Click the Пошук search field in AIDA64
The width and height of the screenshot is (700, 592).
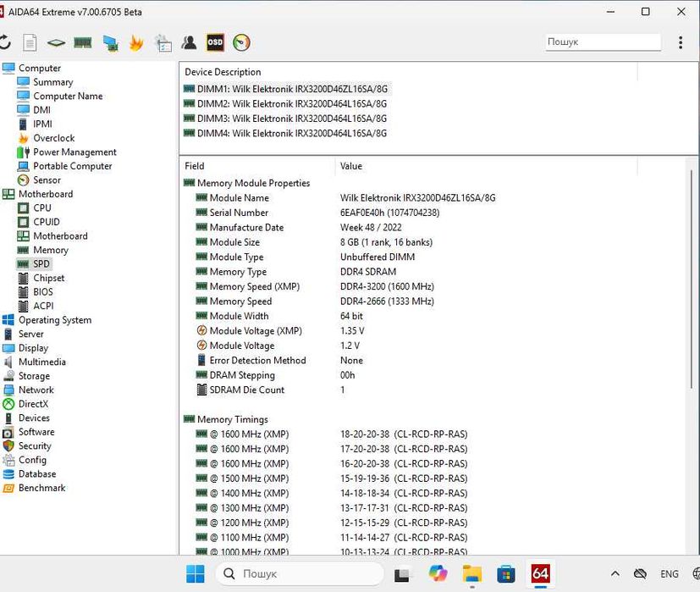coord(603,42)
